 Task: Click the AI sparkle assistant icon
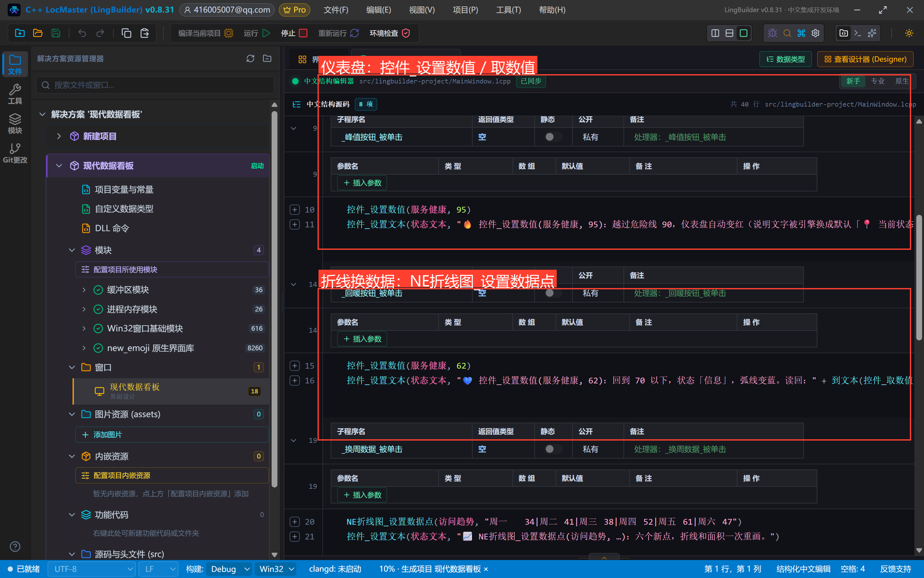tap(872, 33)
